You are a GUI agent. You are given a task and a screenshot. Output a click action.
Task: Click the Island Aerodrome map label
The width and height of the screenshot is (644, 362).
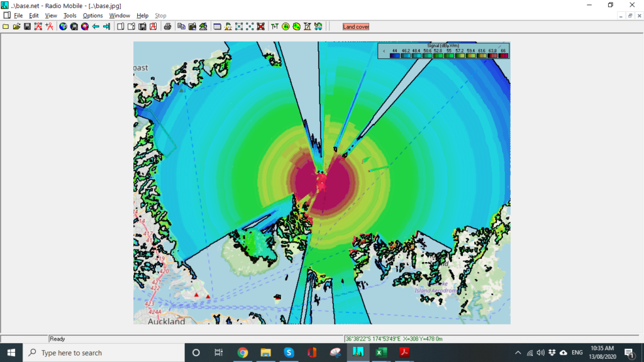coord(436,290)
